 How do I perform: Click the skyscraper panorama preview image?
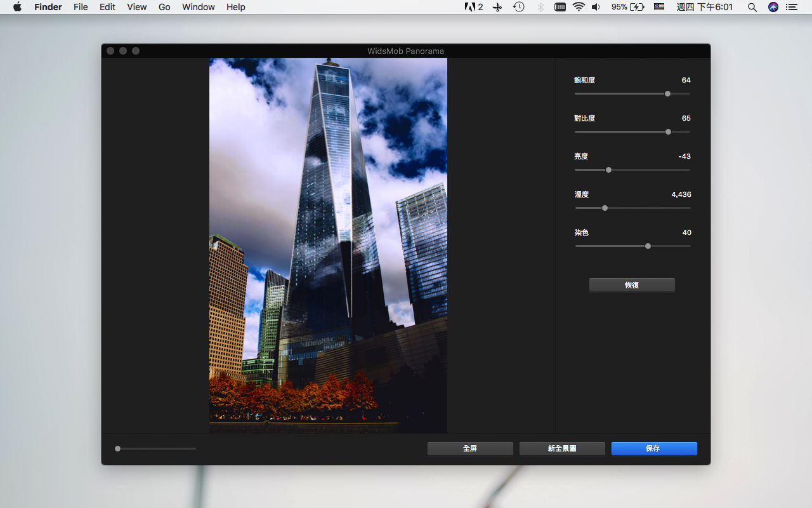328,246
